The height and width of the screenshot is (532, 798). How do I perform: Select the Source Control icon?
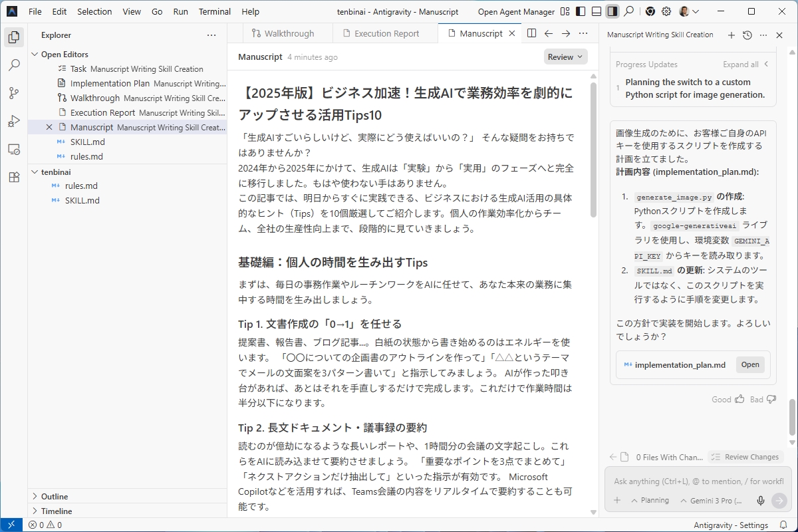pyautogui.click(x=14, y=93)
